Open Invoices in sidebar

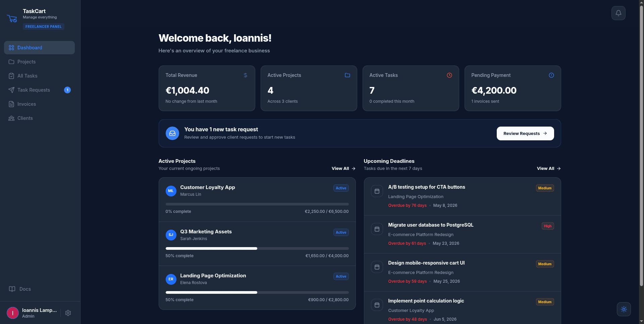pyautogui.click(x=39, y=104)
